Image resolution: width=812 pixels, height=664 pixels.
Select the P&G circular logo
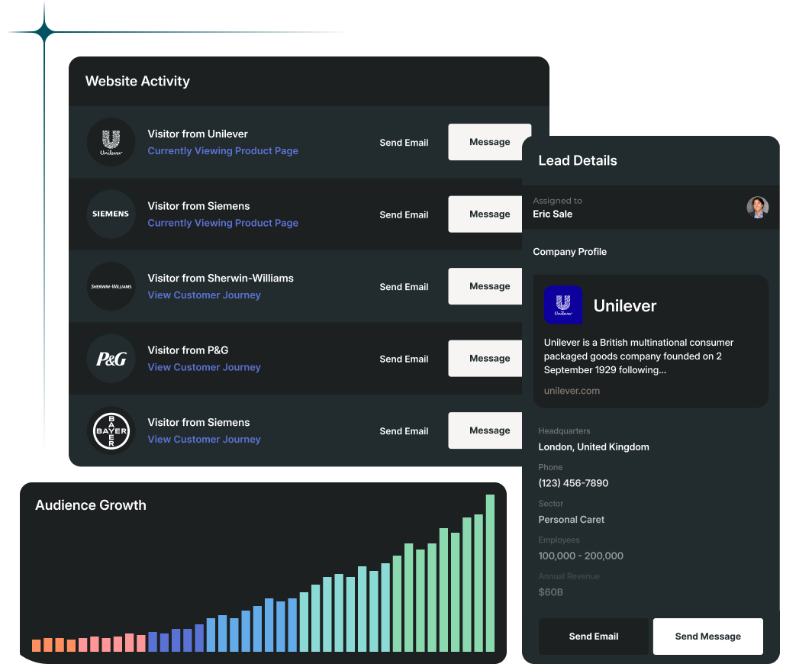pyautogui.click(x=111, y=358)
